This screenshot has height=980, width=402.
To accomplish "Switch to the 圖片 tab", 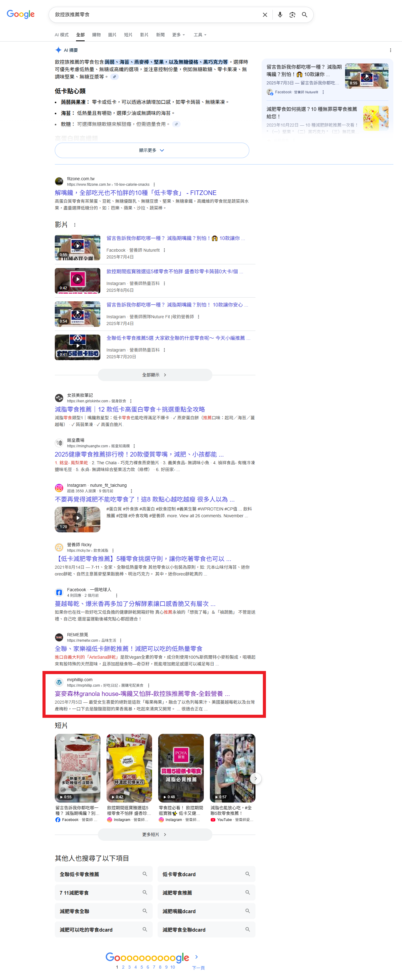I will pyautogui.click(x=112, y=35).
